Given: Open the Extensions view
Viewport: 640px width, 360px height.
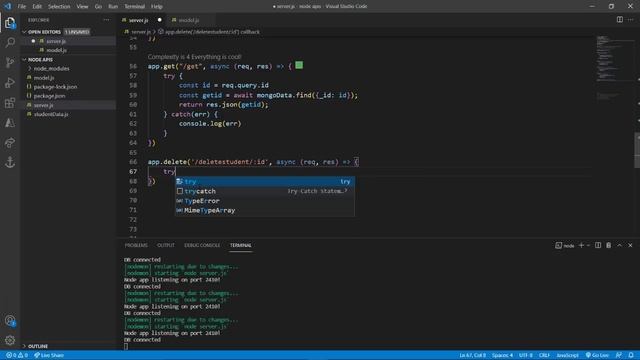Looking at the screenshot, I should (10, 102).
